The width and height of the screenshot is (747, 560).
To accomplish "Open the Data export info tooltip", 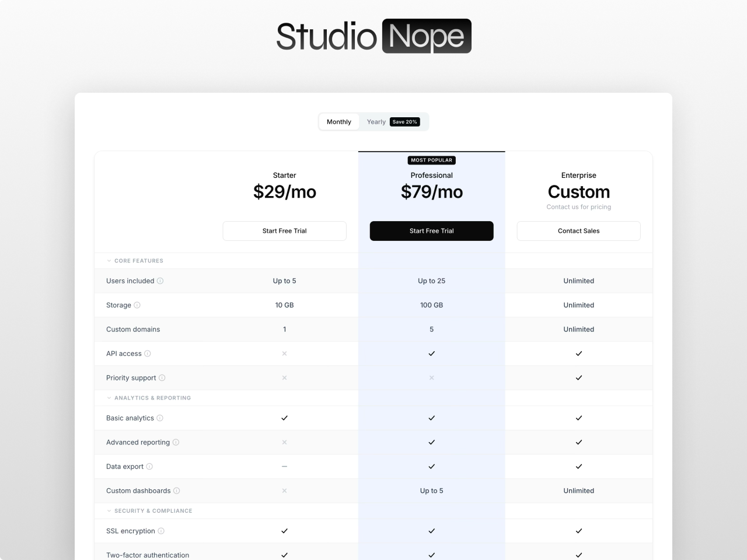I will (x=149, y=467).
